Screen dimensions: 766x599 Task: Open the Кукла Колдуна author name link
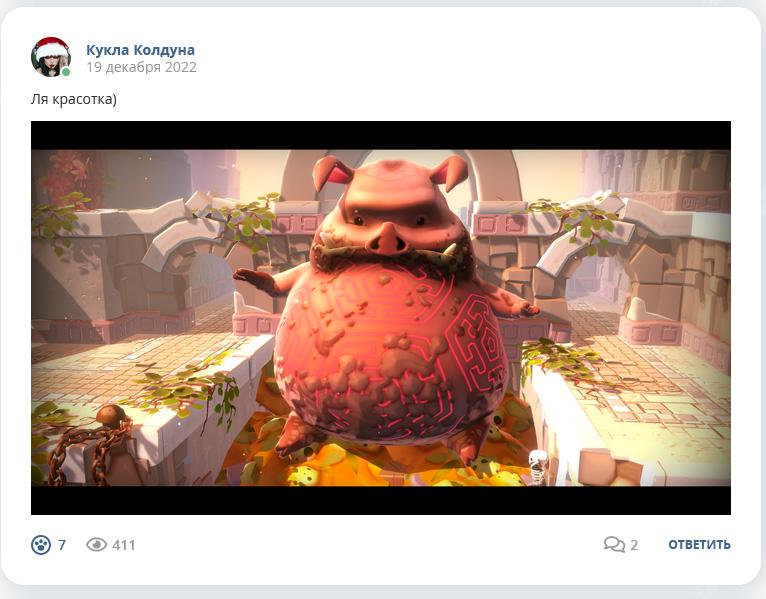(140, 50)
